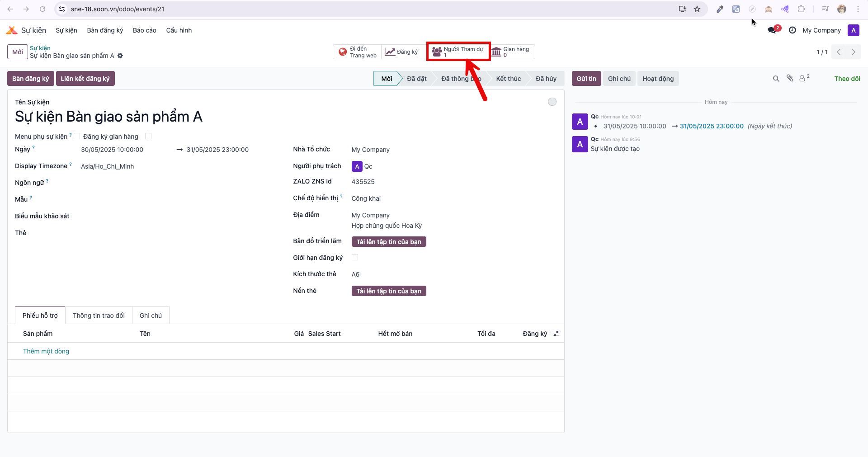Toggle the Đăng ký gian hàng checkbox
Screen dimensions: 868x457
point(148,136)
